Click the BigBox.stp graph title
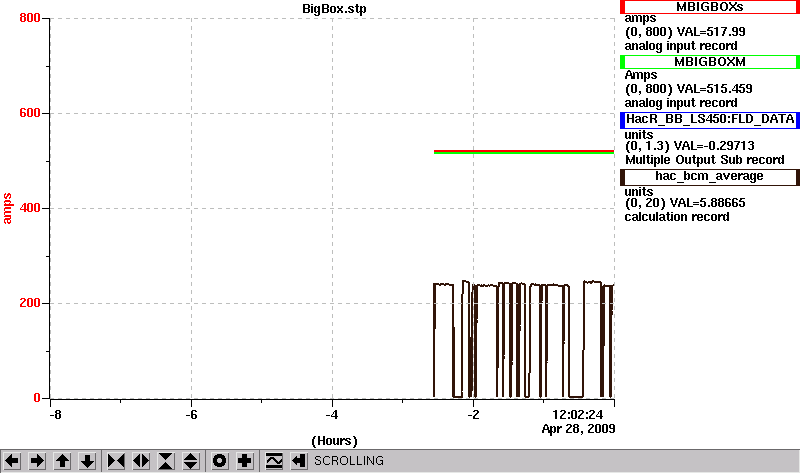 coord(334,9)
